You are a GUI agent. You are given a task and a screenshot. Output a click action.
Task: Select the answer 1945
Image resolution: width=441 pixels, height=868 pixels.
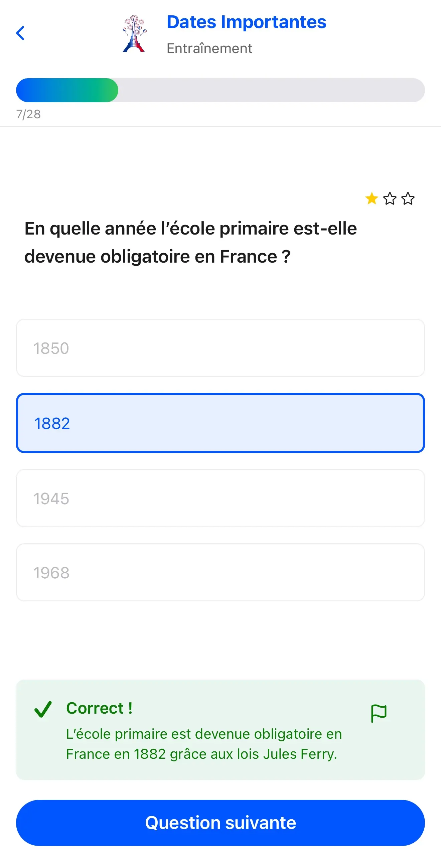[220, 498]
